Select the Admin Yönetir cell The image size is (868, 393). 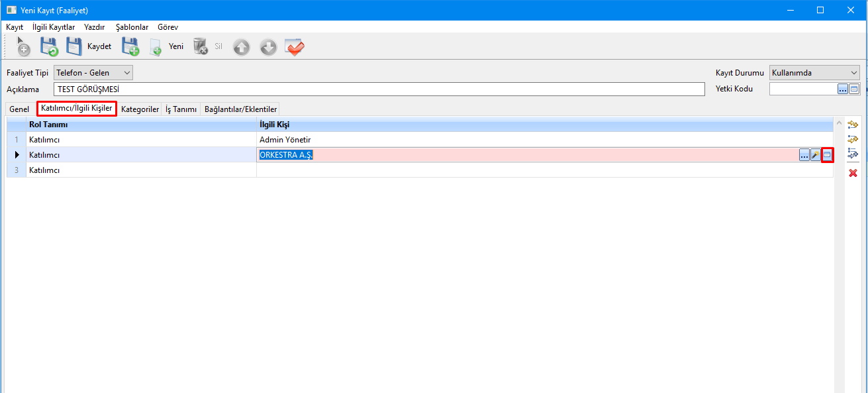pos(544,139)
